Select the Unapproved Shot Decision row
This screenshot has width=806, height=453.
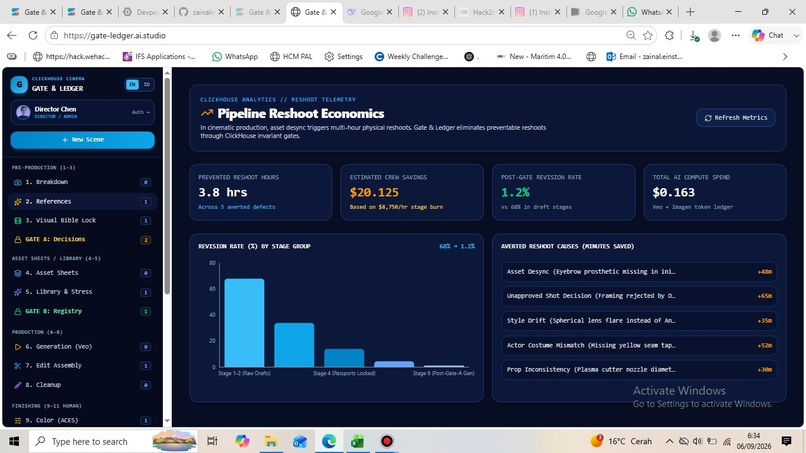(x=639, y=296)
